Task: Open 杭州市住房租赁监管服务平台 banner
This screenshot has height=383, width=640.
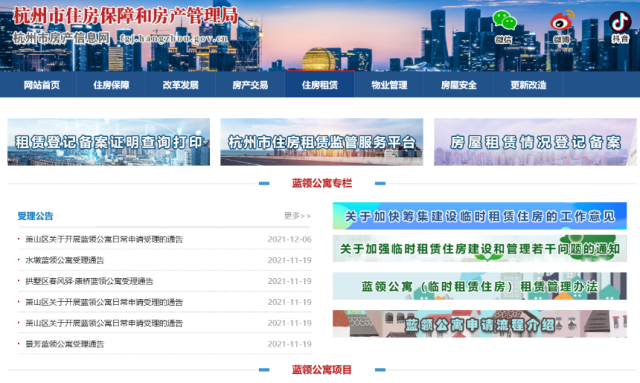Action: (x=322, y=142)
